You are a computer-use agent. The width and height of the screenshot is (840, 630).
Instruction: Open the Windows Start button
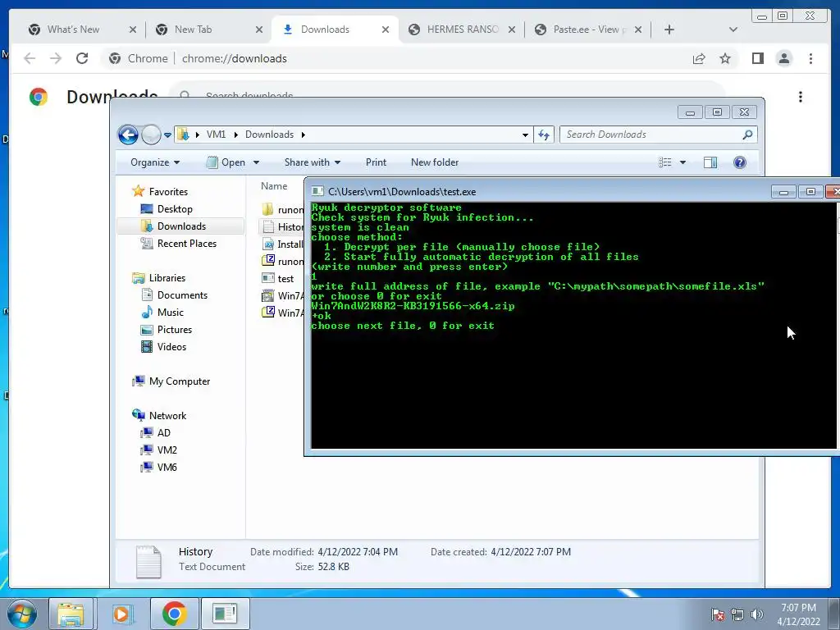click(x=21, y=614)
